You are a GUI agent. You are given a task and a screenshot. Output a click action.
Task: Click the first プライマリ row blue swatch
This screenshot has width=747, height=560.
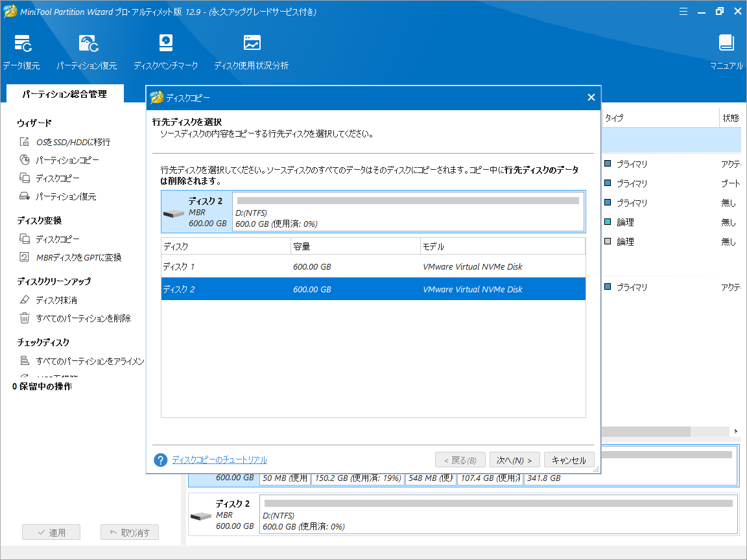[x=608, y=163]
